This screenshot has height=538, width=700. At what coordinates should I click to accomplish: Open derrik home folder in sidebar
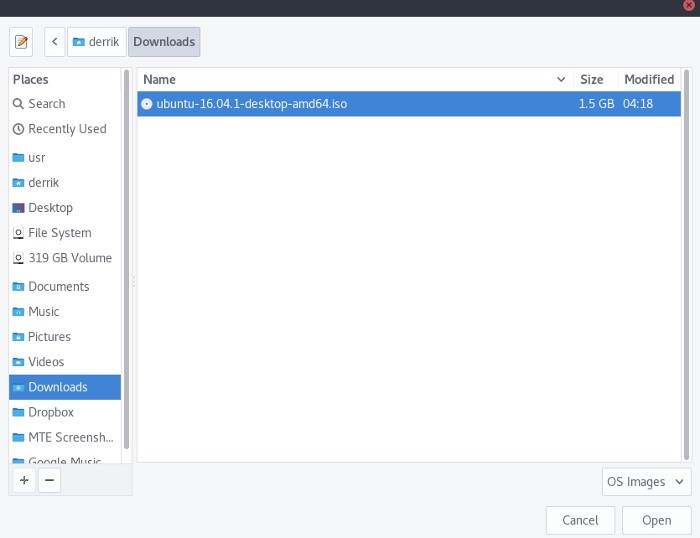pos(44,183)
